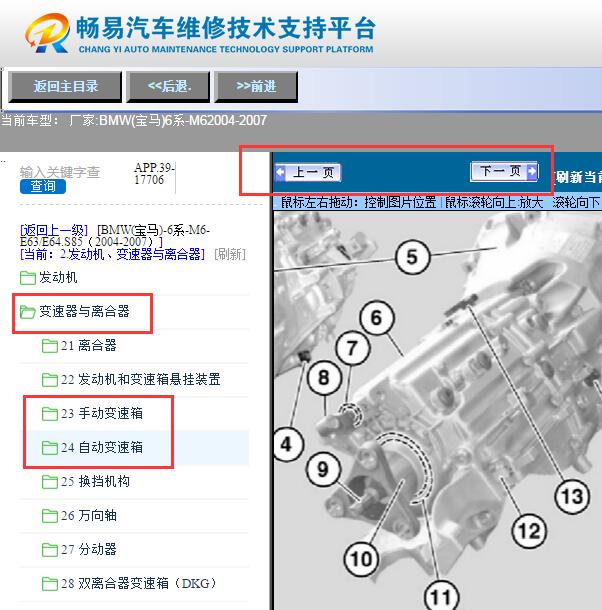The height and width of the screenshot is (610, 602).
Task: Open 25 换挡机构 folder
Action: (x=95, y=481)
